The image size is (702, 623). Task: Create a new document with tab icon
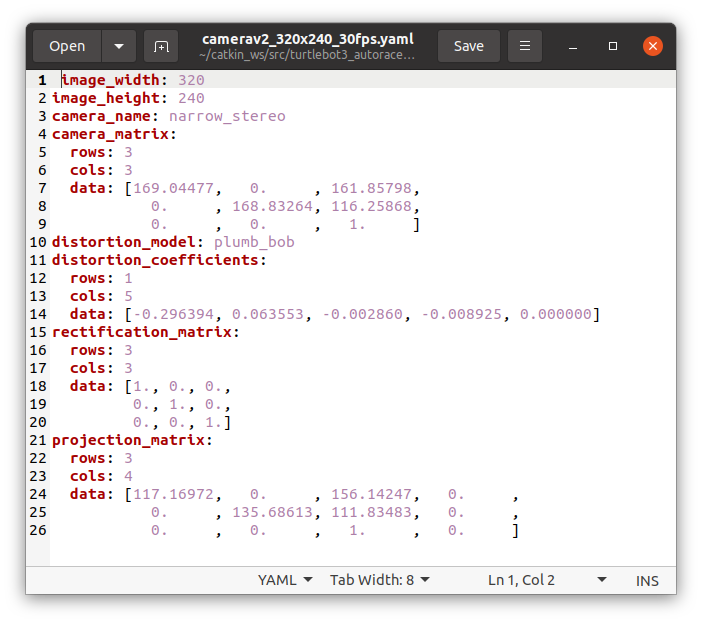click(x=160, y=46)
